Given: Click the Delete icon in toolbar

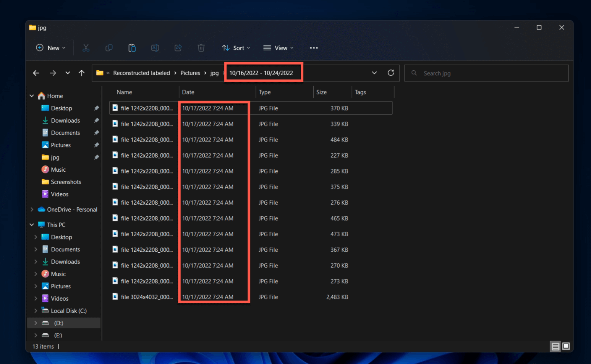Looking at the screenshot, I should (x=201, y=48).
